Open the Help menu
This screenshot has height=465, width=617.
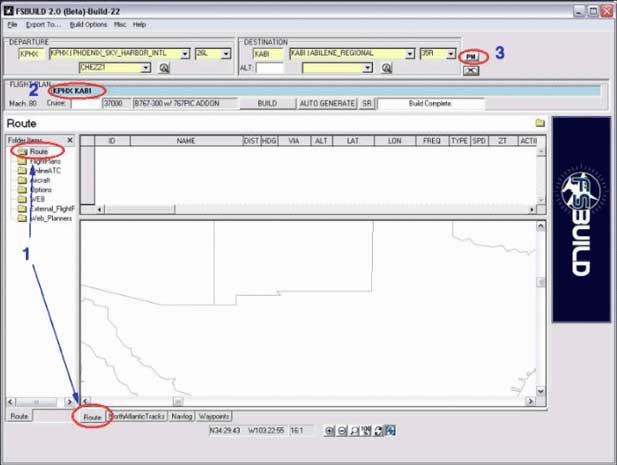pos(139,25)
